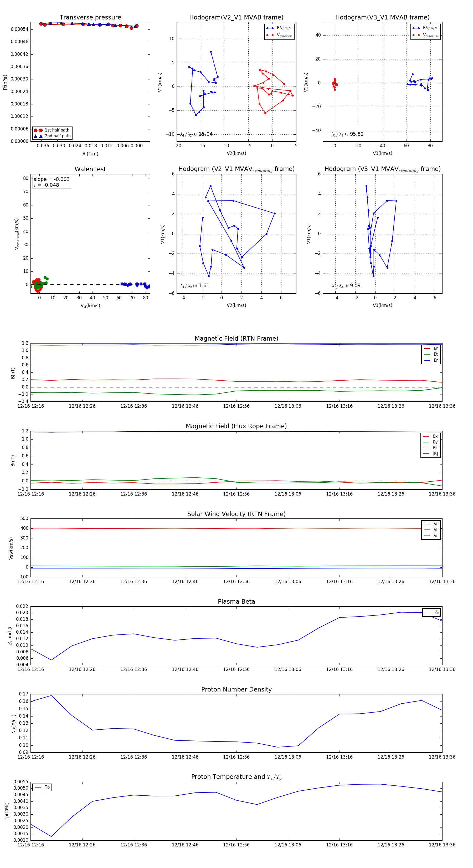Click the "Vt" legend entry
Screen dimensions: 473x868
[x=431, y=530]
